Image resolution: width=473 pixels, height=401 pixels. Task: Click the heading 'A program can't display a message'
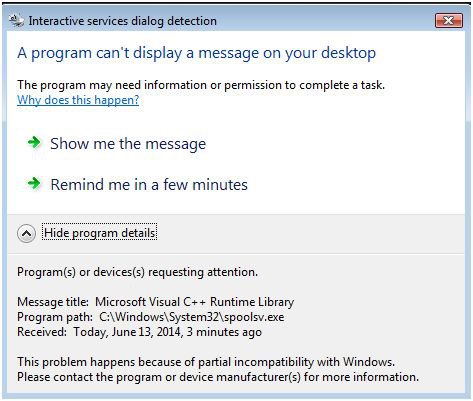(196, 53)
